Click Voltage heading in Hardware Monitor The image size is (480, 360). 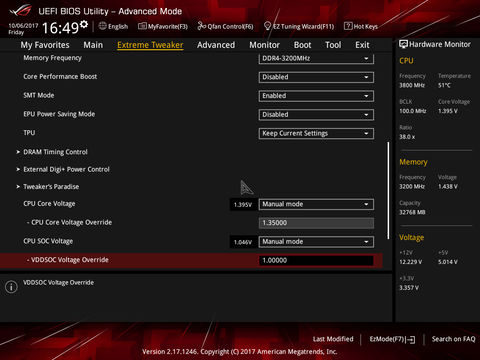412,237
